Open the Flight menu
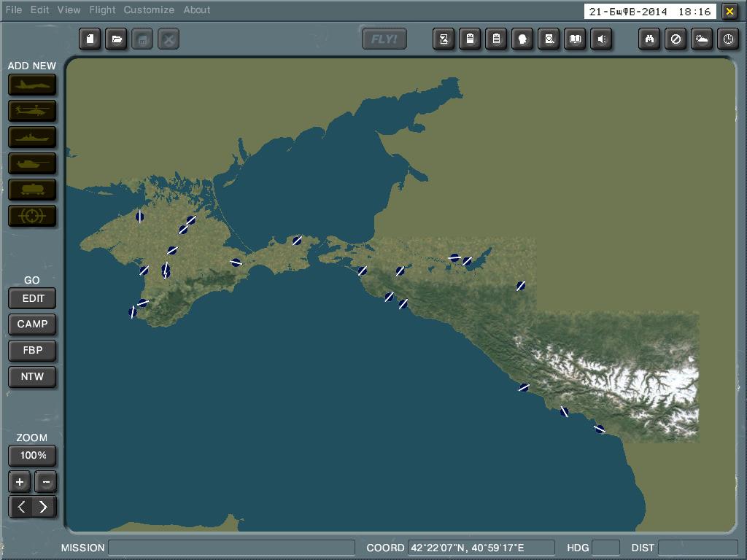 click(x=102, y=10)
